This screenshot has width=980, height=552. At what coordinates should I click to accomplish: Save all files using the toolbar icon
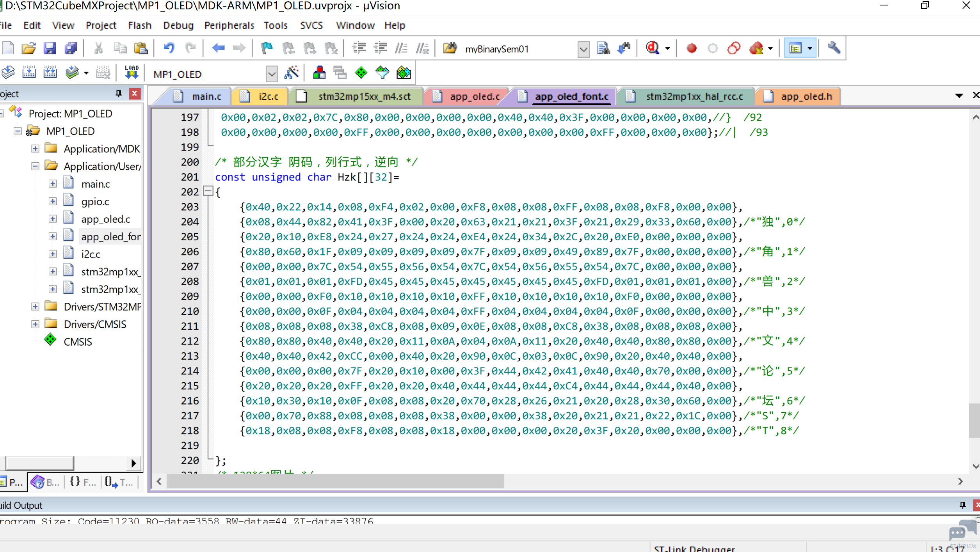tap(71, 48)
